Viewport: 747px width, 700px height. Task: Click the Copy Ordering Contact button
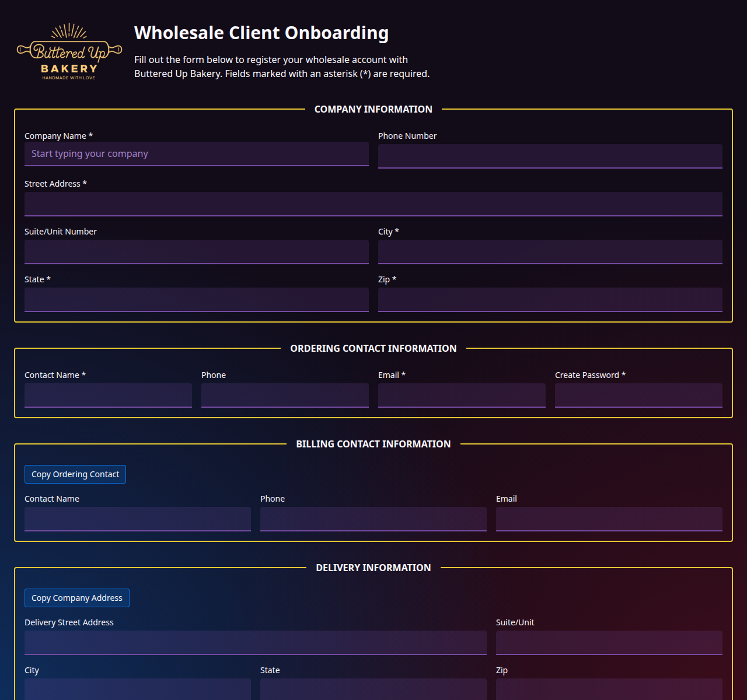75,474
